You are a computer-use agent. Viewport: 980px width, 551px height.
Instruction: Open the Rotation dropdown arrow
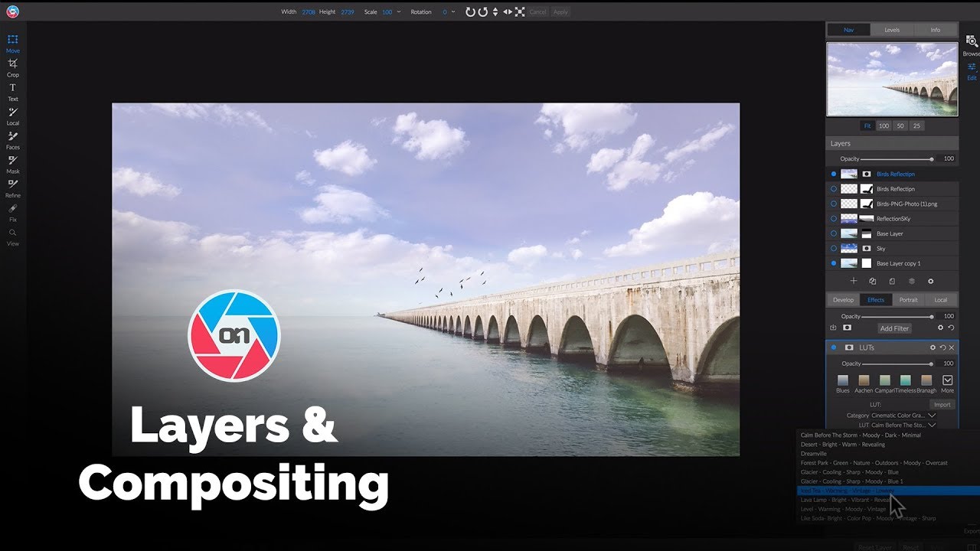(453, 11)
